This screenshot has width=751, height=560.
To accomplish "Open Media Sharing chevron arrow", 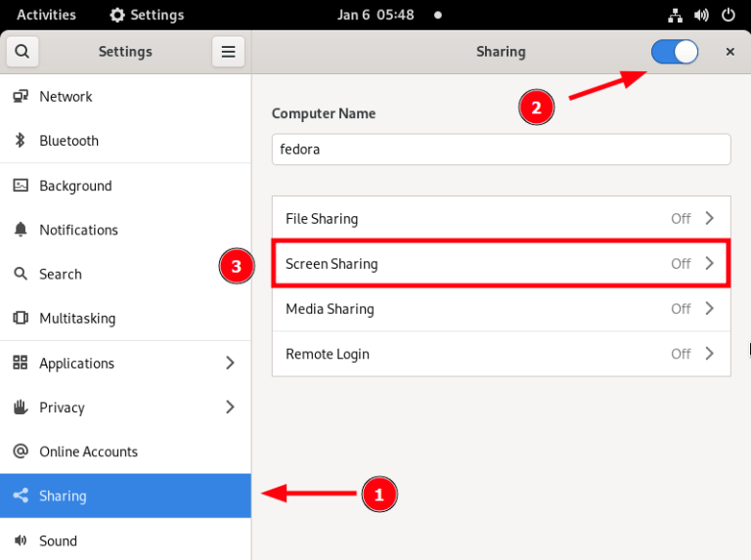I will (709, 308).
